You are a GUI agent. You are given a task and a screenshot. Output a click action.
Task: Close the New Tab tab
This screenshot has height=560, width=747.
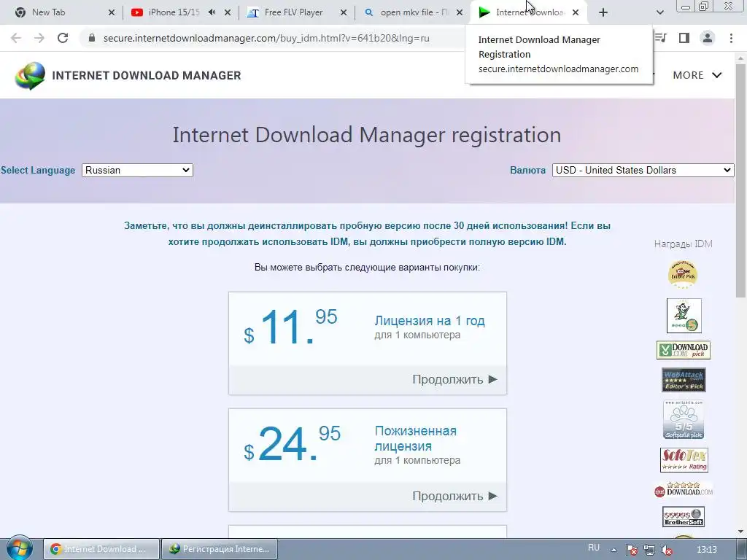coord(112,12)
